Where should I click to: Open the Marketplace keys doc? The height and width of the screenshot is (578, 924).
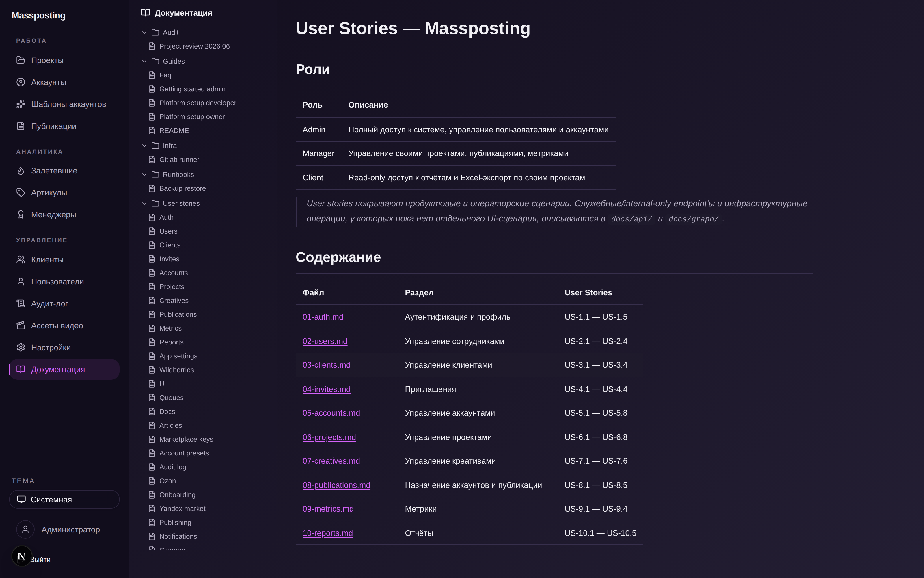point(186,439)
